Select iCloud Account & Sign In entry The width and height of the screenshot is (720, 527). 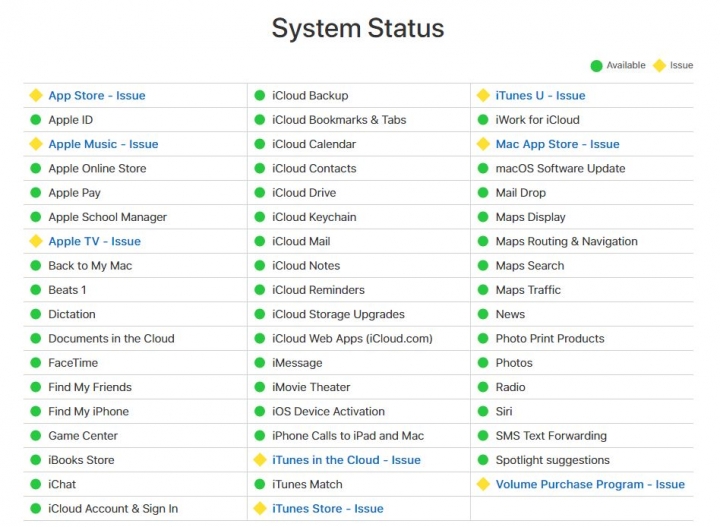pyautogui.click(x=113, y=509)
